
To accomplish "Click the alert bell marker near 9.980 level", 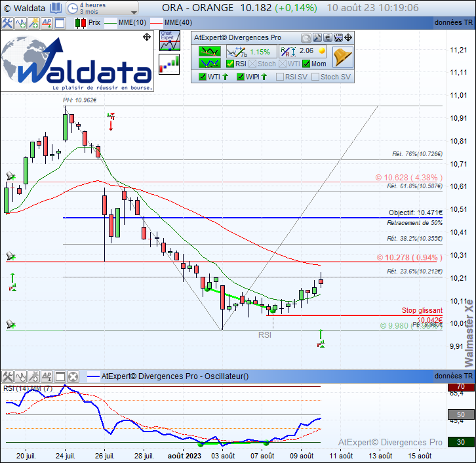I will click(x=10, y=324).
